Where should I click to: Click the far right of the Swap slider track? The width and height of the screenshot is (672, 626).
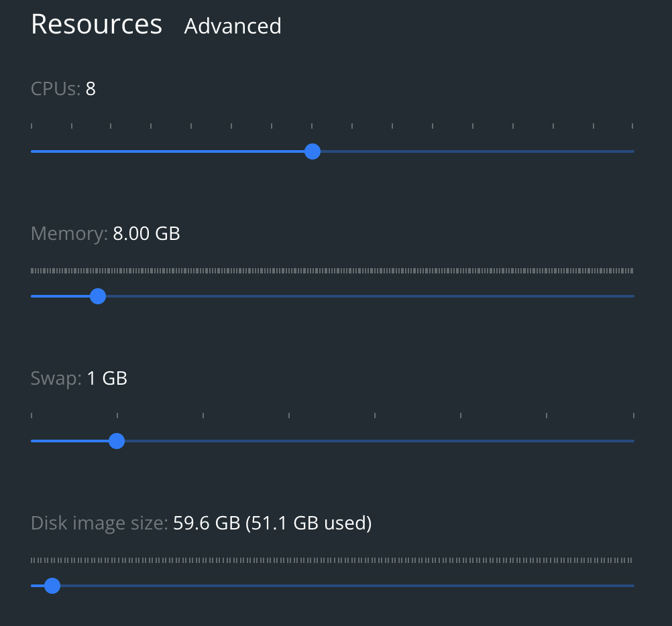(x=630, y=441)
